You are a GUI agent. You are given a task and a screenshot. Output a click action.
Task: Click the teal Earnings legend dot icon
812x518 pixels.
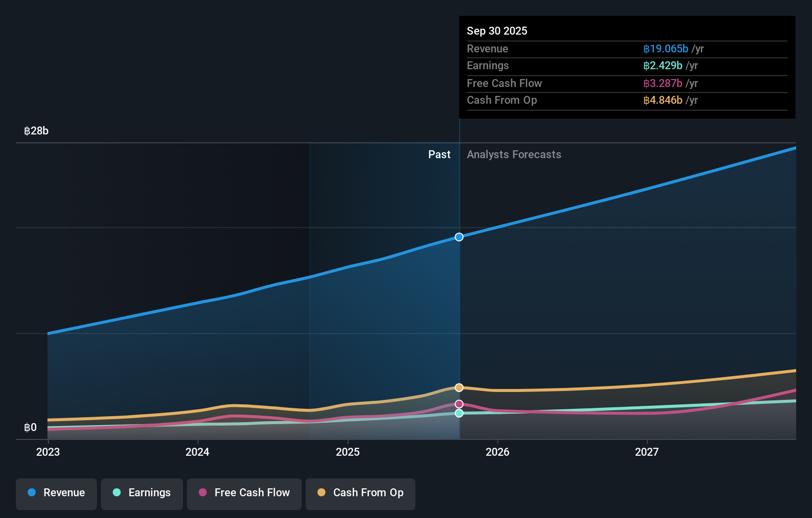point(116,493)
